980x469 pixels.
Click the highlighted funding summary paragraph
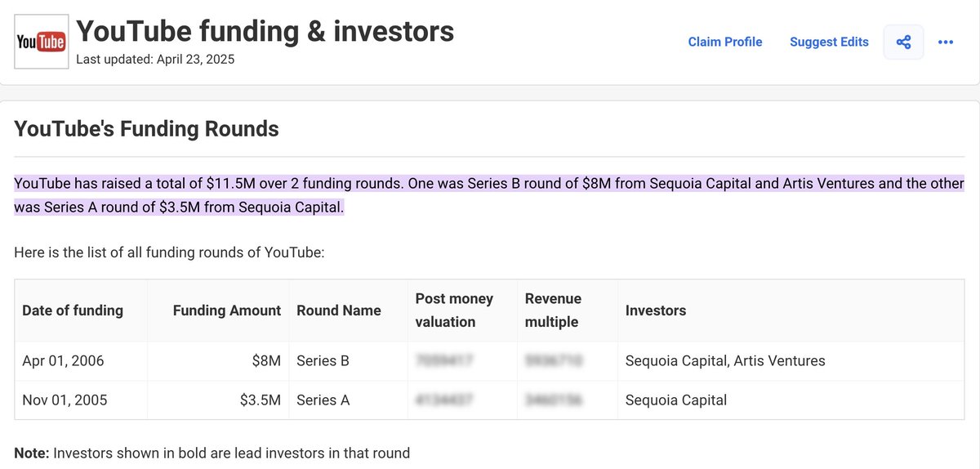pyautogui.click(x=488, y=195)
